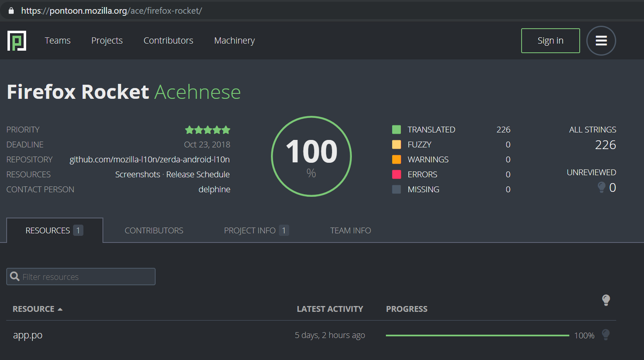Click the Pontoon logo icon

(17, 41)
